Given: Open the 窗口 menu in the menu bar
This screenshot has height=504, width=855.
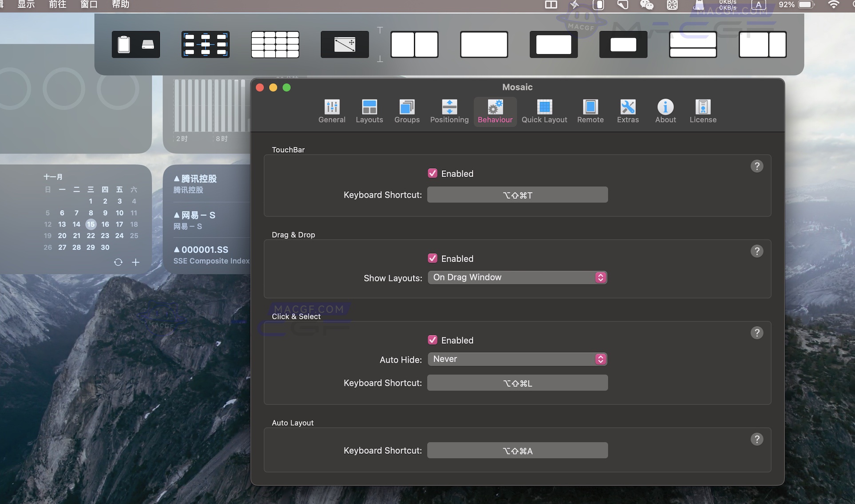Looking at the screenshot, I should 88,5.
